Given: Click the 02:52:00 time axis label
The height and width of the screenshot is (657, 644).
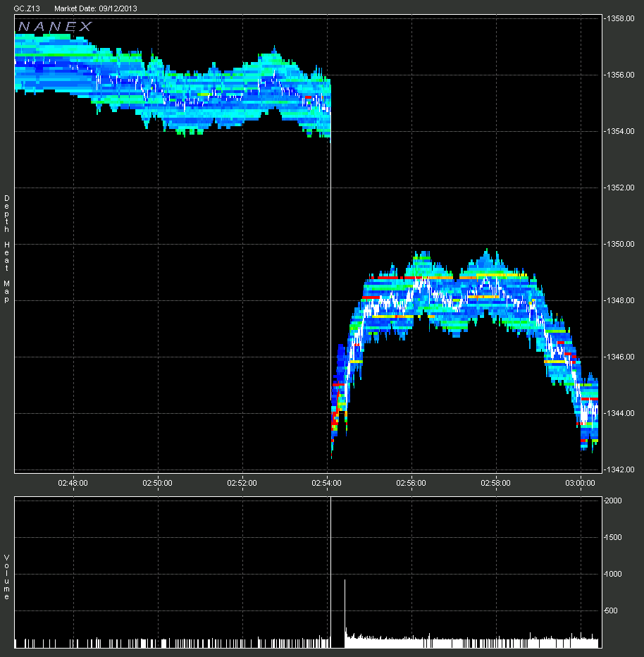Looking at the screenshot, I should [242, 483].
